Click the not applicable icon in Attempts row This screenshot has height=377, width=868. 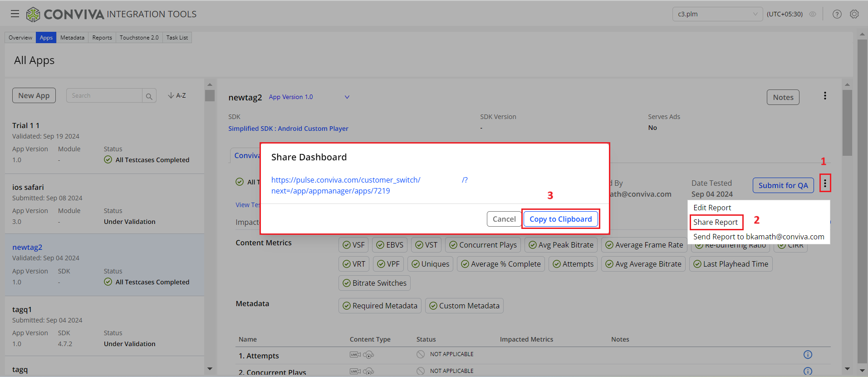[x=421, y=354]
